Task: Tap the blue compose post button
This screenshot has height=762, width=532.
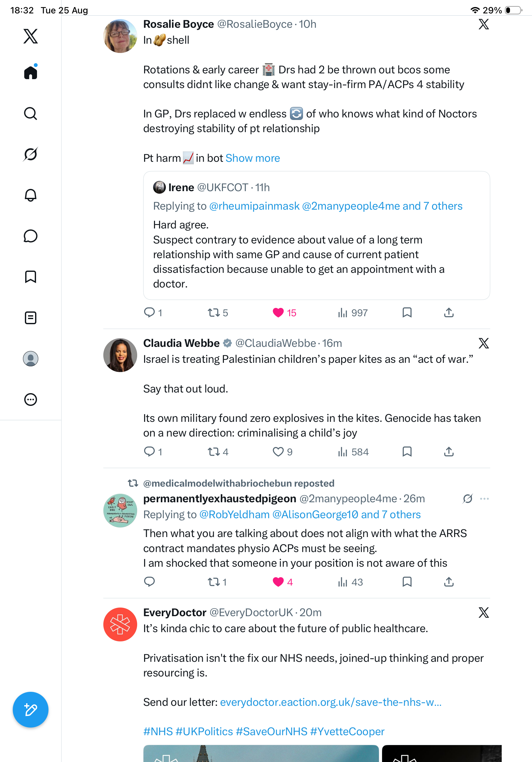Action: (x=31, y=710)
